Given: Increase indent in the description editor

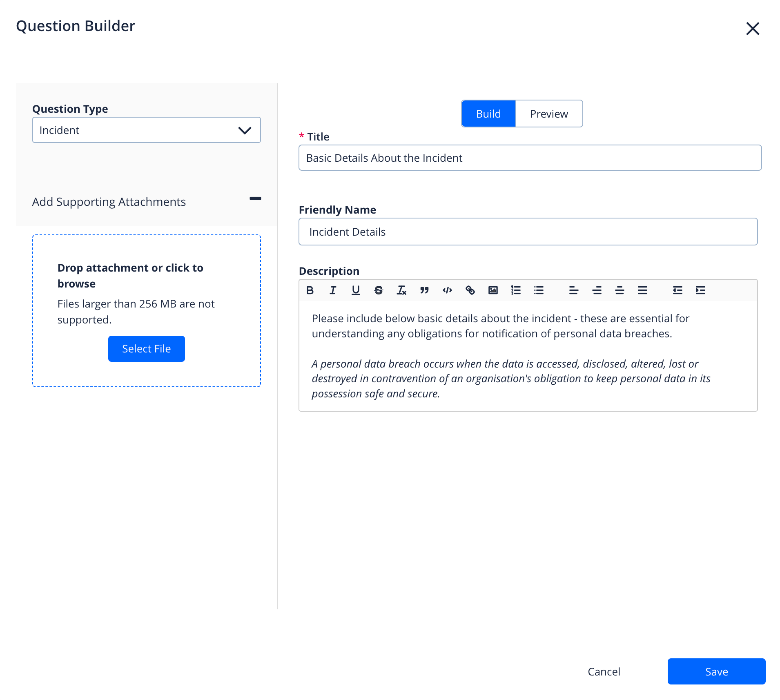Looking at the screenshot, I should [x=700, y=290].
